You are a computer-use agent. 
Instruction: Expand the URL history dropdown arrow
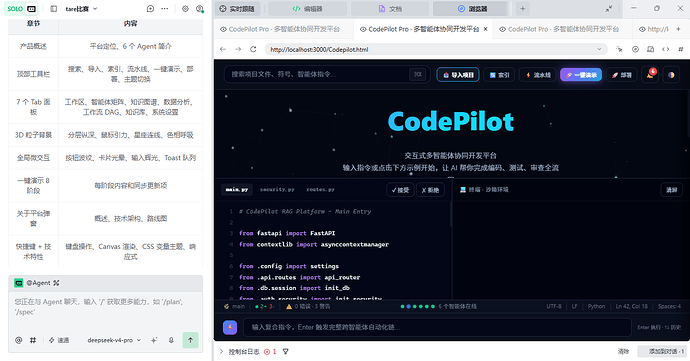(x=599, y=49)
